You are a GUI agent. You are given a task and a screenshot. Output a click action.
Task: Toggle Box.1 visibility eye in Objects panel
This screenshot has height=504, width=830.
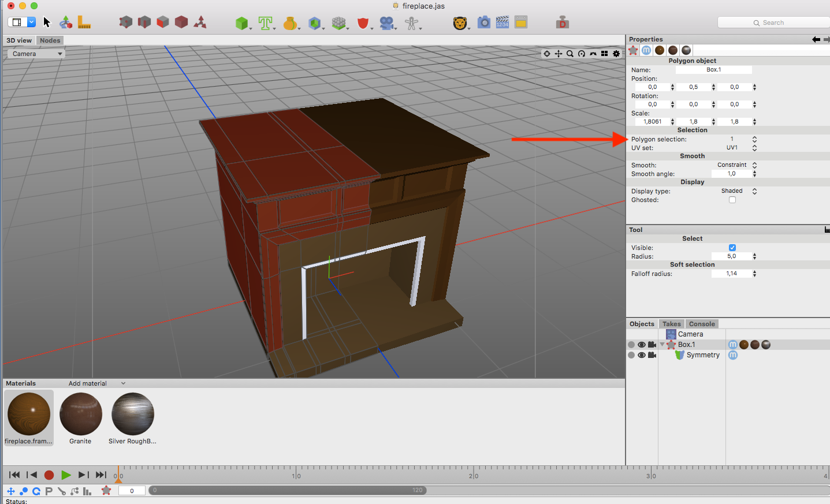(641, 344)
